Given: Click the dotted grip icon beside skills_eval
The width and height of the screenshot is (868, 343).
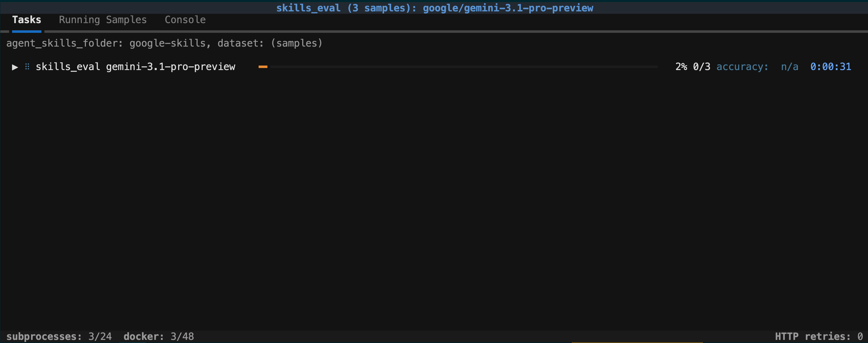Looking at the screenshot, I should coord(27,67).
